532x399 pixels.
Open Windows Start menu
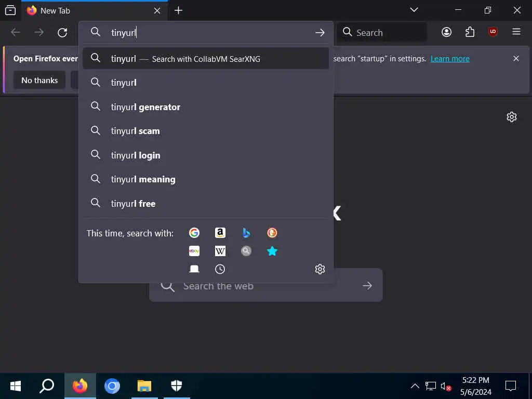pos(16,386)
